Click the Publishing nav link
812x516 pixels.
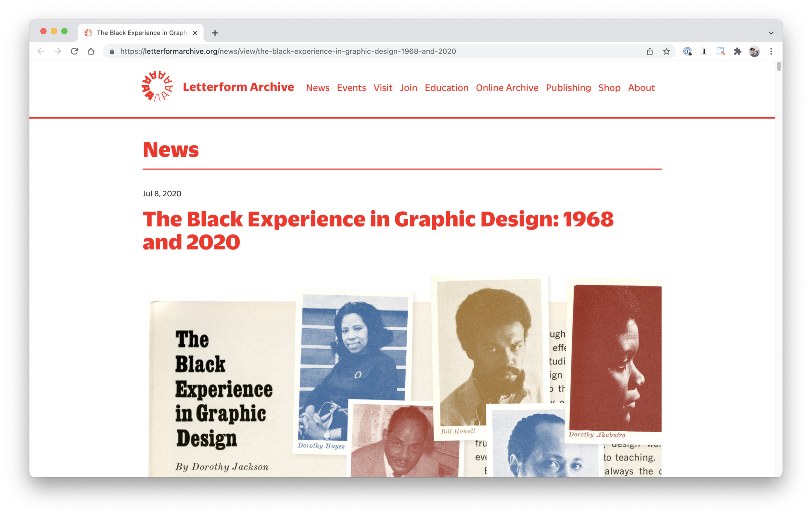pos(568,88)
